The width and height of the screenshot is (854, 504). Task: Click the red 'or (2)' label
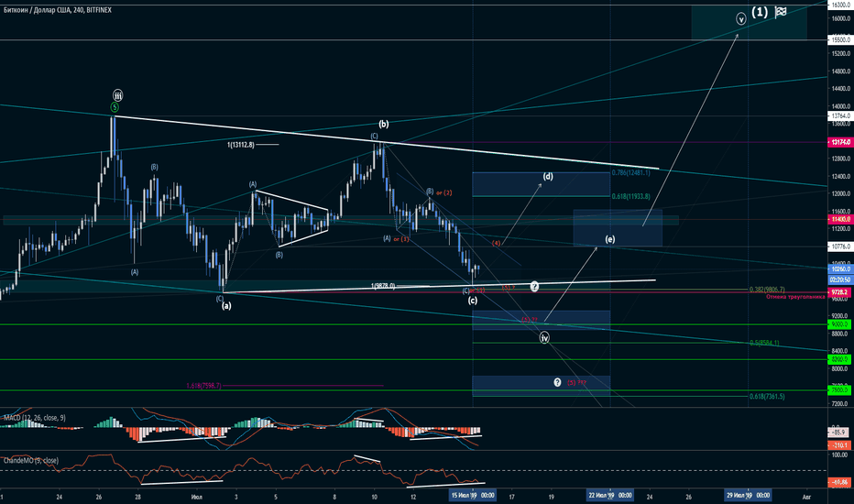click(x=443, y=192)
